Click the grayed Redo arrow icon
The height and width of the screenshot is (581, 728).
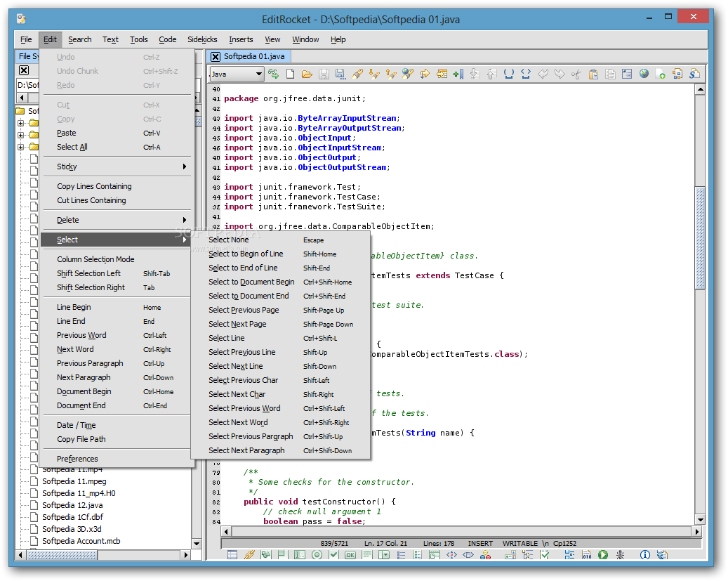coord(560,74)
